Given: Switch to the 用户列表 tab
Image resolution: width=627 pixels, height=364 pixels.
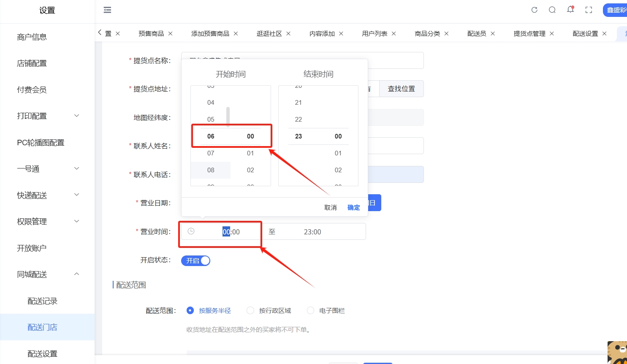Looking at the screenshot, I should pos(374,33).
